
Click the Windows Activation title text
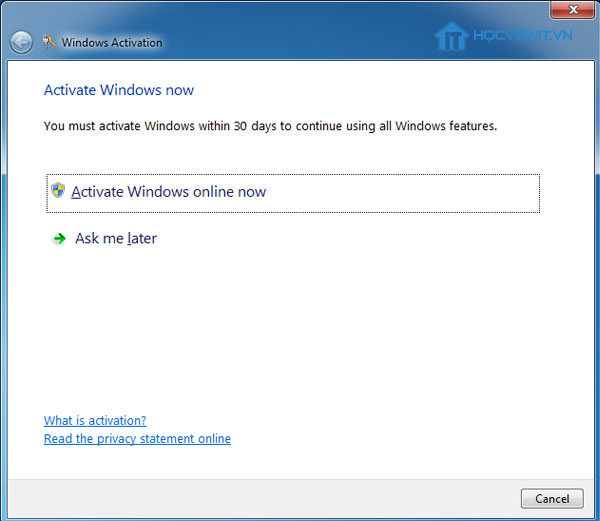(112, 42)
